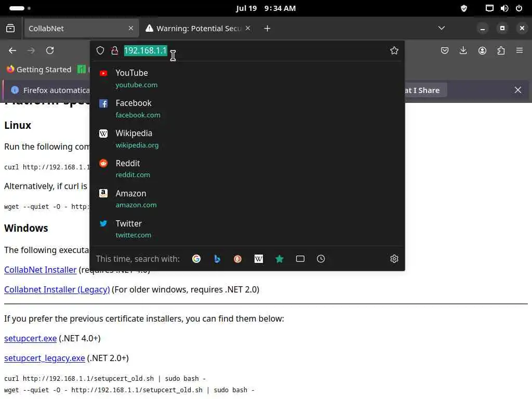Screen dimensions: 532x399
Task: Click the security shield tray icon
Action: 464,8
